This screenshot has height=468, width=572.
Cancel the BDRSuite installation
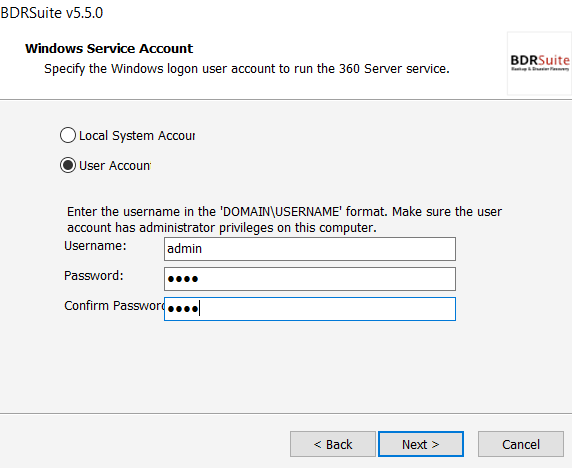(x=521, y=444)
